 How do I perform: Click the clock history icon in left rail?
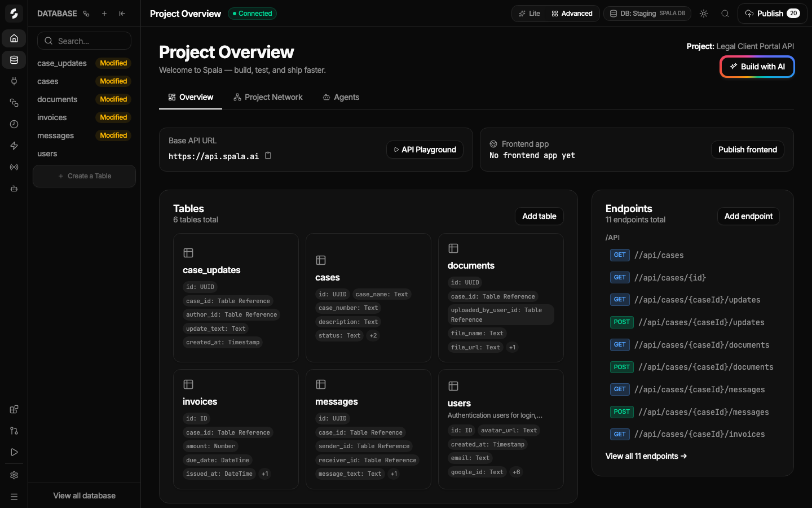[14, 124]
